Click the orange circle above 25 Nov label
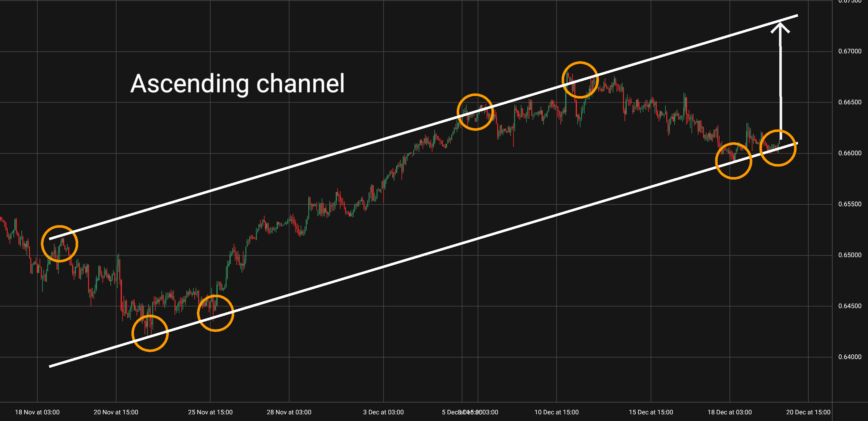Image resolution: width=868 pixels, height=421 pixels. tap(215, 313)
